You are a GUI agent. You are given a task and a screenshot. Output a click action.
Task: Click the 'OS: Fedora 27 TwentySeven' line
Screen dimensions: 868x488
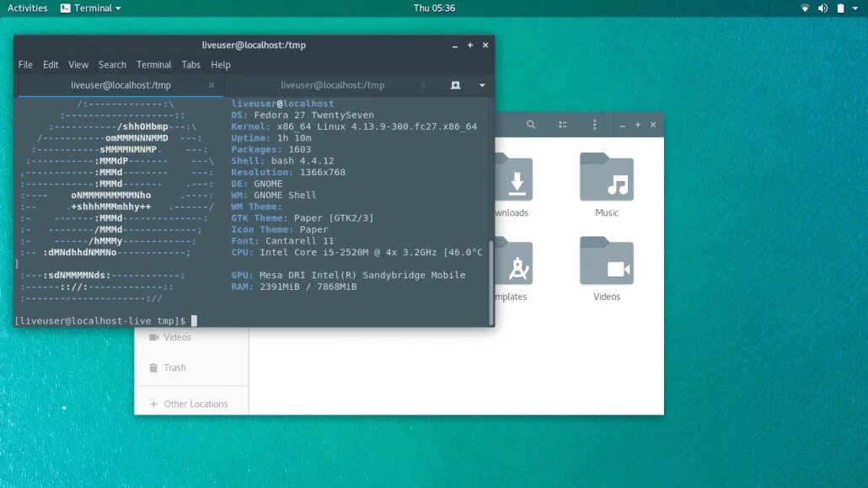[303, 115]
